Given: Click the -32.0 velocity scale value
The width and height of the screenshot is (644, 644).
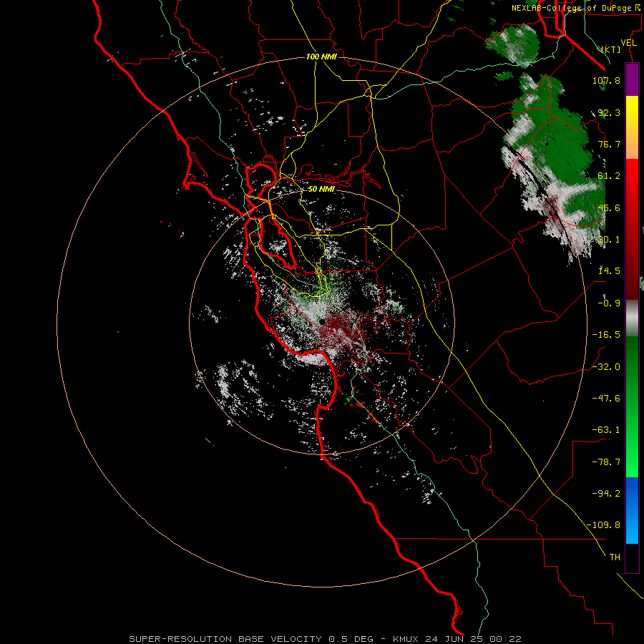Looking at the screenshot, I should [606, 367].
